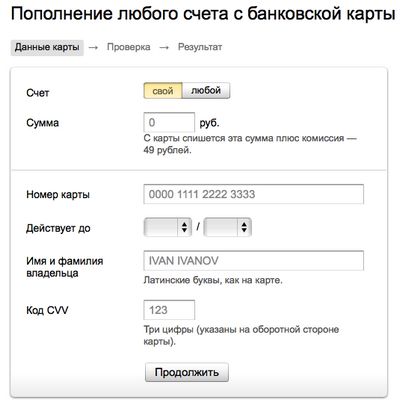The width and height of the screenshot is (400, 409).
Task: Click the "Счет" label
Action: point(38,93)
